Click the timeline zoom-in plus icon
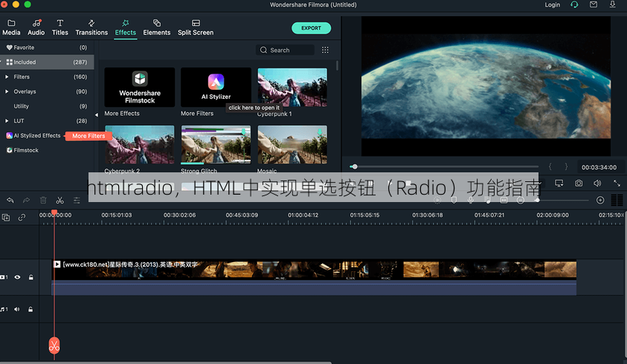The height and width of the screenshot is (364, 627). [600, 200]
